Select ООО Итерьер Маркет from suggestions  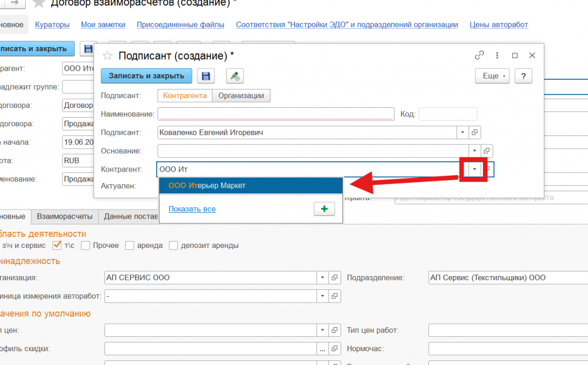[x=207, y=185]
